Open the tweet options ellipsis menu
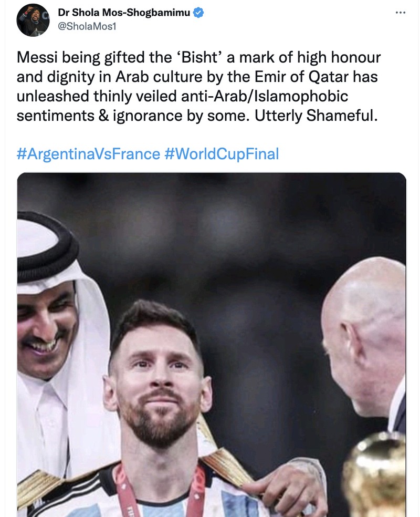Screen dimensions: 420x517 [x=402, y=12]
